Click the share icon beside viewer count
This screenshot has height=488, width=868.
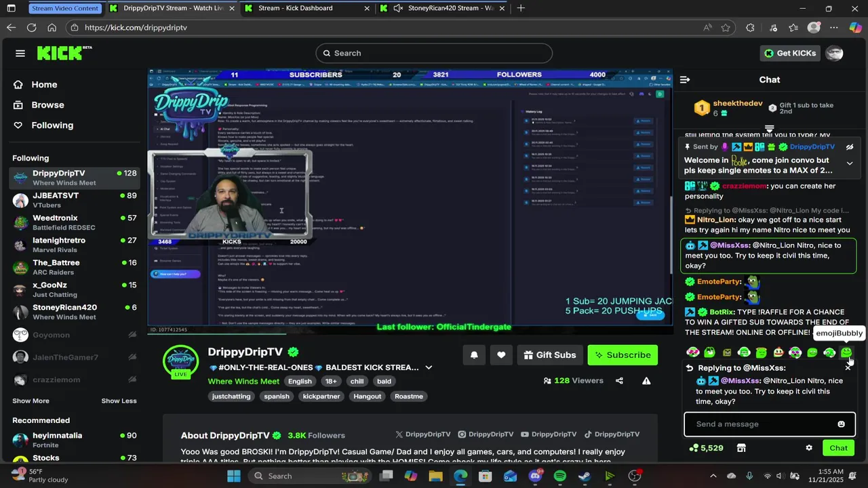619,381
